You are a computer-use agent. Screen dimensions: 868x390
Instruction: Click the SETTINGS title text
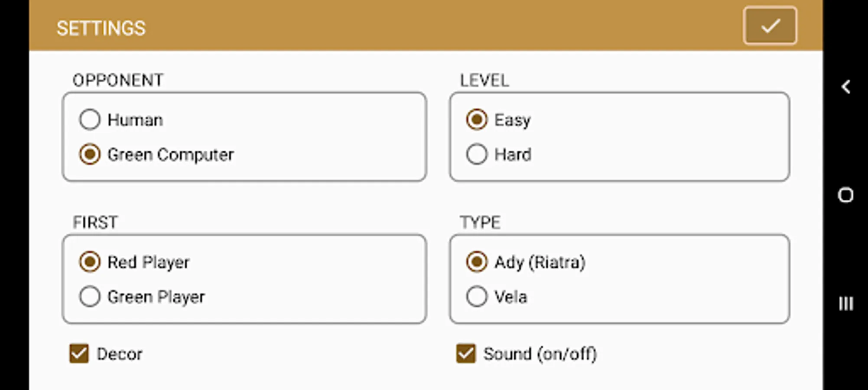tap(101, 29)
